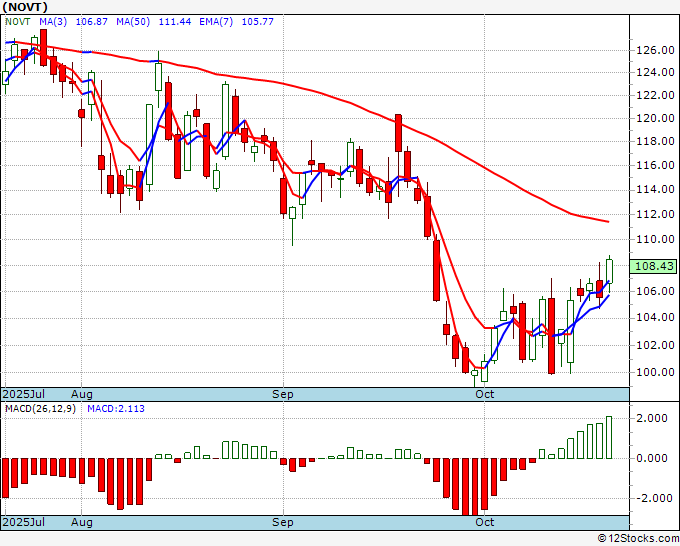The width and height of the screenshot is (680, 546).
Task: Click the current price tag 108.43
Action: [x=654, y=266]
